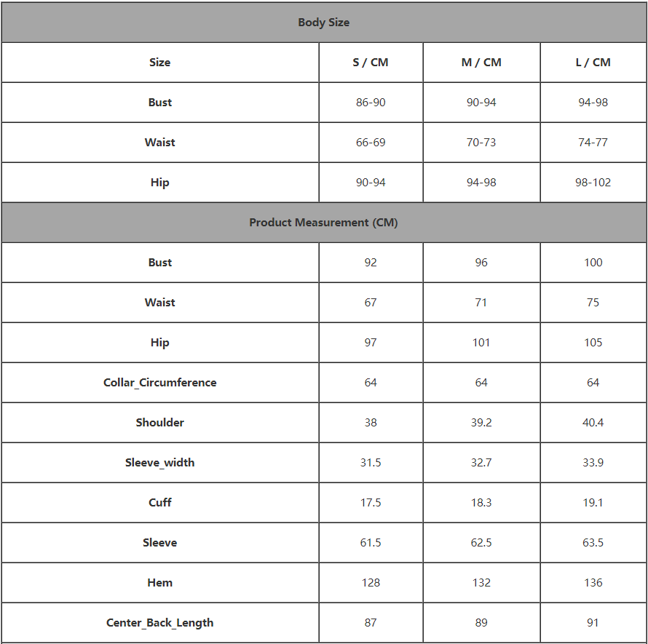
Task: Click the cuff value 17.5
Action: 371,503
